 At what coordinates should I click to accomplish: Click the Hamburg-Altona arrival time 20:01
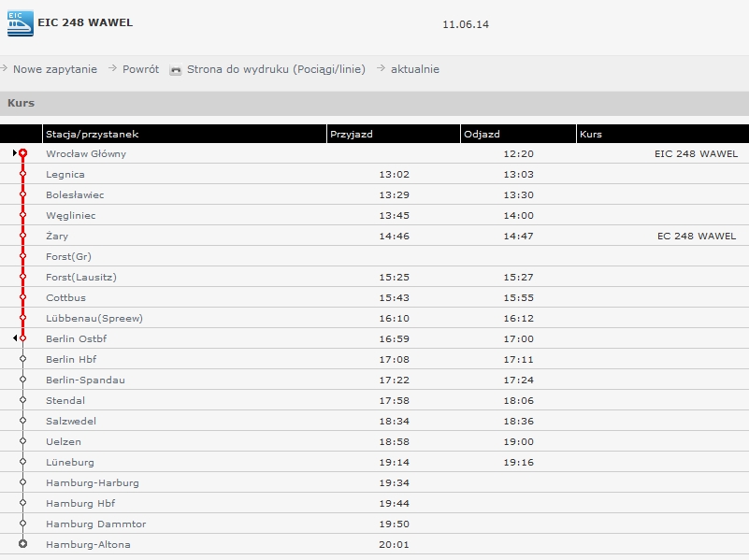(394, 544)
